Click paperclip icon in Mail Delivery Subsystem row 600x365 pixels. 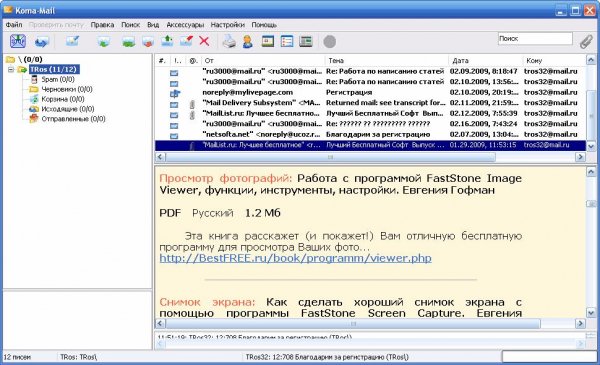click(x=192, y=104)
